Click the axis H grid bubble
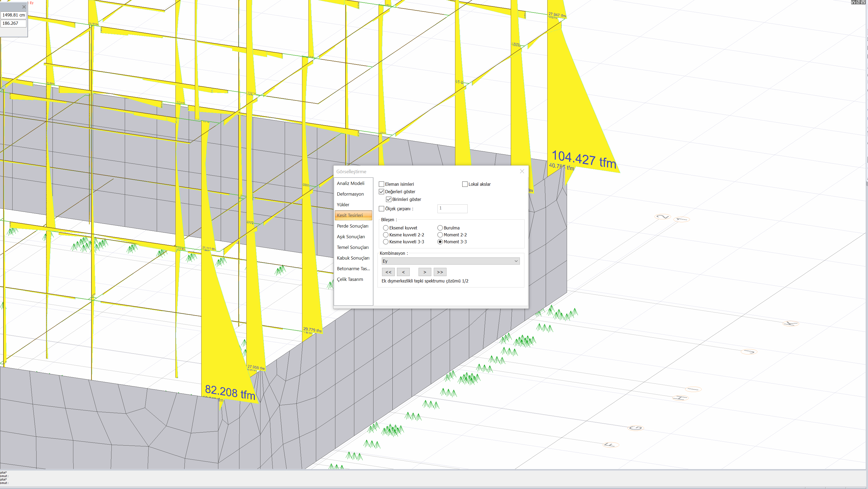Viewport: 868px width, 489px height. coord(680,398)
